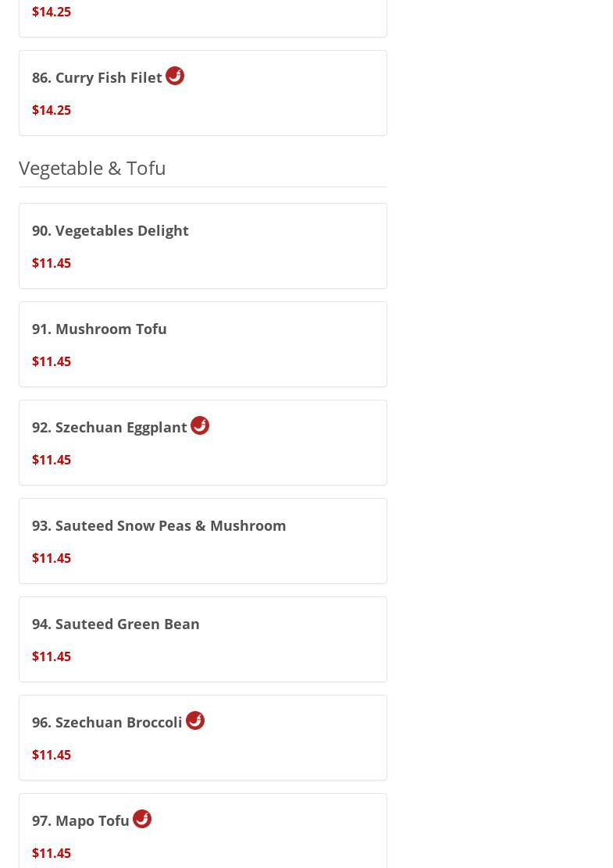Click the price below Sauteed Snow Peas & Mushroom
This screenshot has height=868, width=613.
click(x=52, y=558)
